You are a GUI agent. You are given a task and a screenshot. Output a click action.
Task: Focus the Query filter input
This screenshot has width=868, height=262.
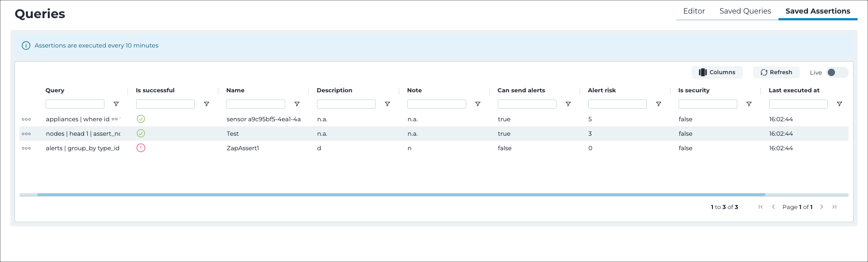[x=75, y=104]
